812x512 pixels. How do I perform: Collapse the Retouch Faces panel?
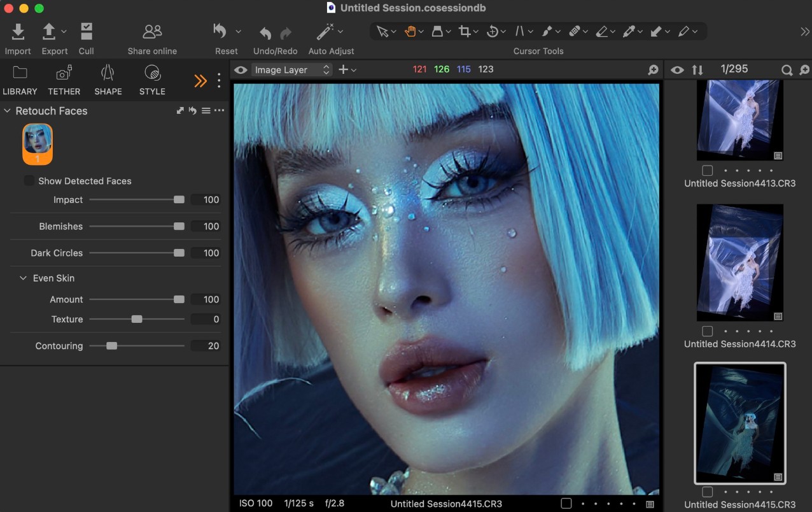tap(8, 111)
